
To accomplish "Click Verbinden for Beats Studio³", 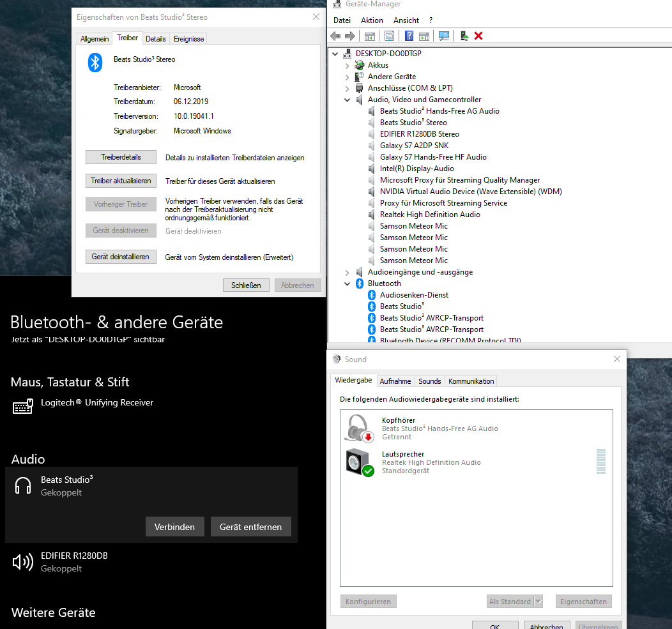I will 175,527.
